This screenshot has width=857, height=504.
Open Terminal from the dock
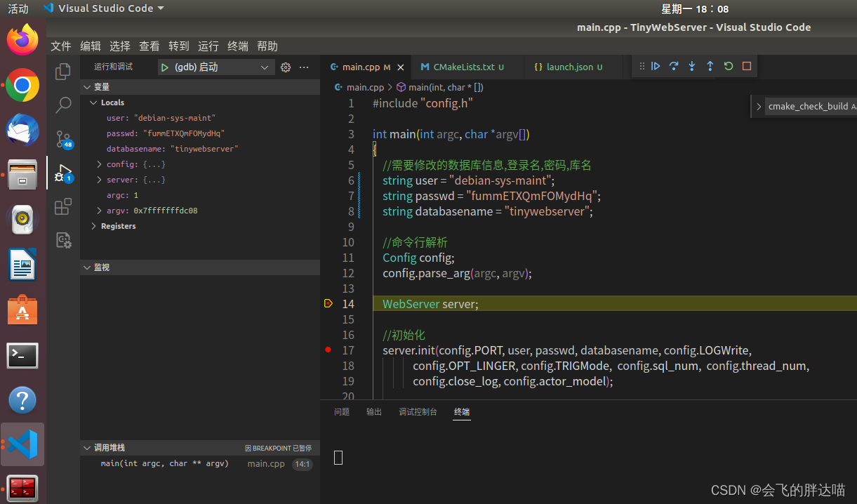(x=22, y=355)
